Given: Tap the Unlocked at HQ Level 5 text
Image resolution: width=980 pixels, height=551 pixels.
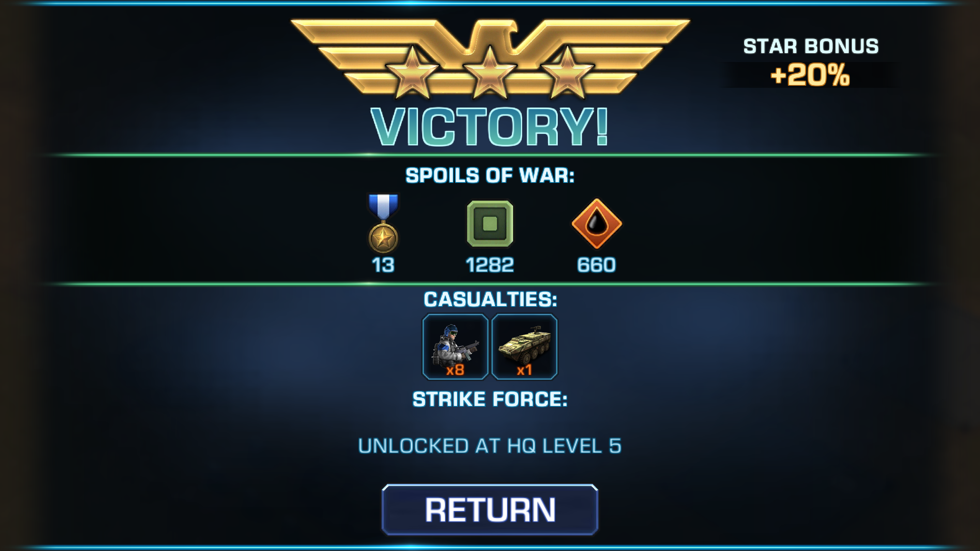Looking at the screenshot, I should tap(490, 446).
